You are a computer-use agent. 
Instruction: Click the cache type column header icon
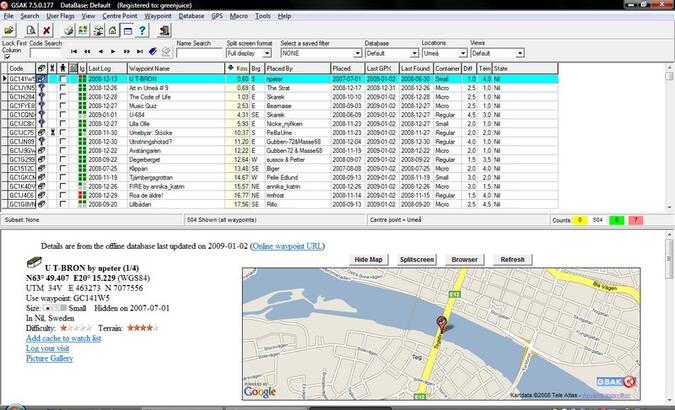click(41, 68)
